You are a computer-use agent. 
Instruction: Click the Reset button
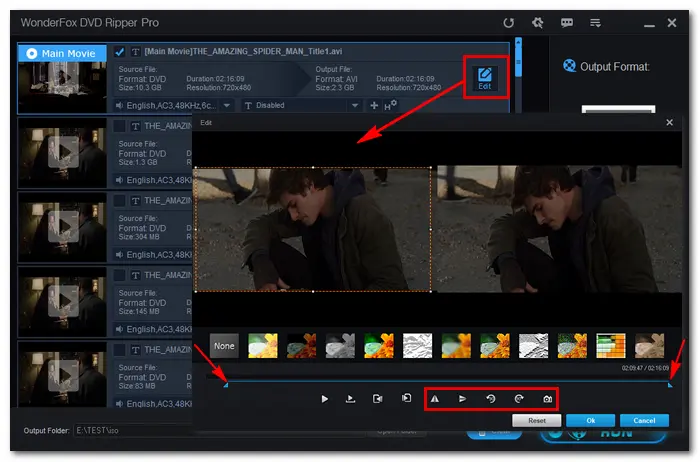537,420
